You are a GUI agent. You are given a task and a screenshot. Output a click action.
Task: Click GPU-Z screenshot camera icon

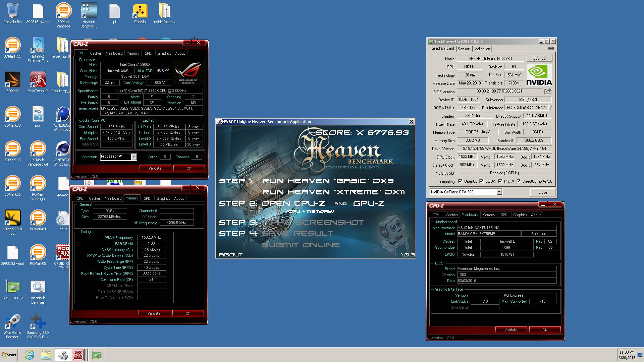551,48
